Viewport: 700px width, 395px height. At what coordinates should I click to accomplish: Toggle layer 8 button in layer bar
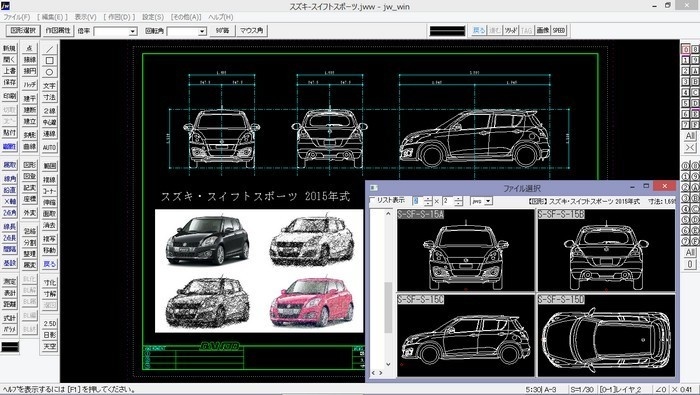(695, 49)
